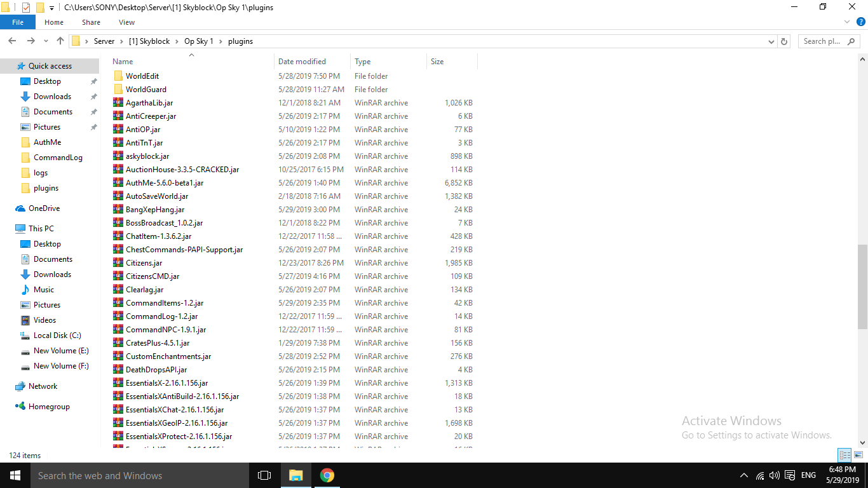Click the Op Sky 1 breadcrumb
The image size is (868, 488).
pyautogui.click(x=199, y=41)
